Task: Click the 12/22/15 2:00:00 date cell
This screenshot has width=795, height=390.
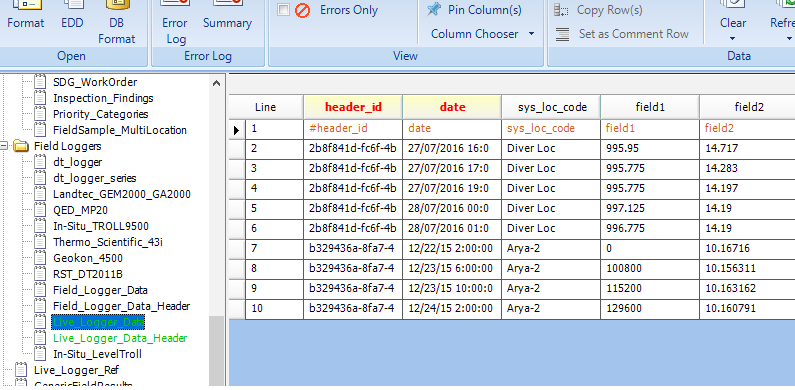Action: point(452,249)
